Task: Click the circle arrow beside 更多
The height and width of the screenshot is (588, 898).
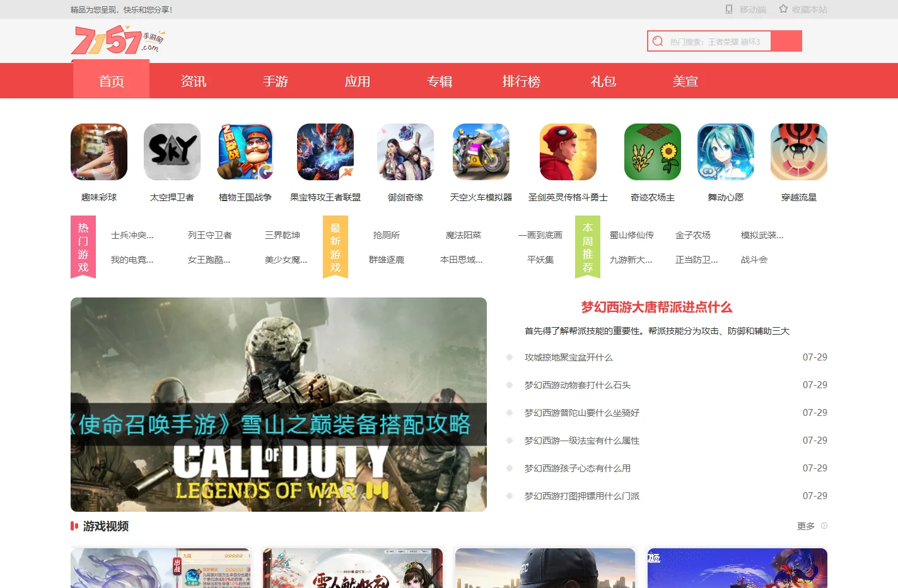Action: click(824, 526)
